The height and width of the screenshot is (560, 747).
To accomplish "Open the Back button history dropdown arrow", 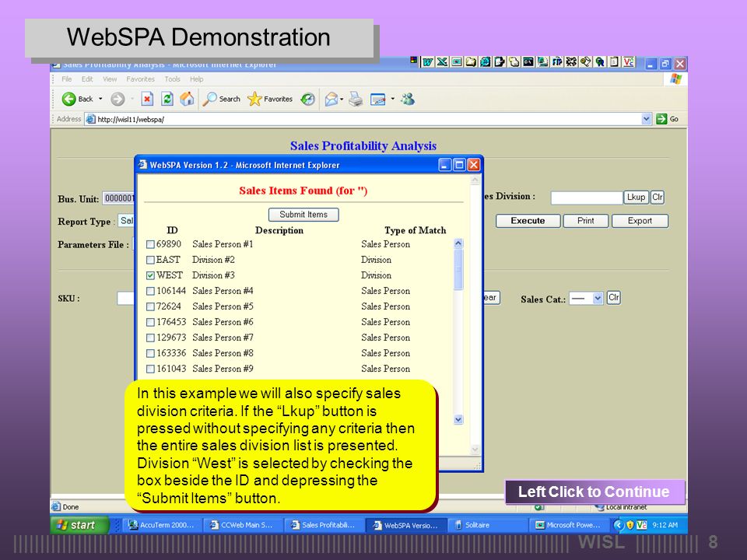I will coord(100,99).
